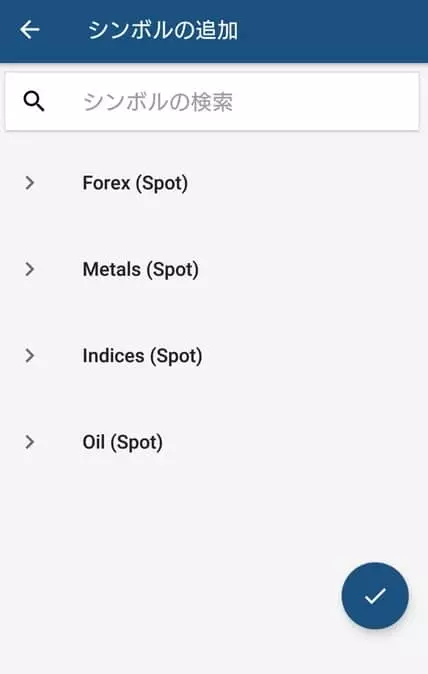Expand the Metals (Spot) chevron
This screenshot has width=428, height=674.
click(29, 270)
